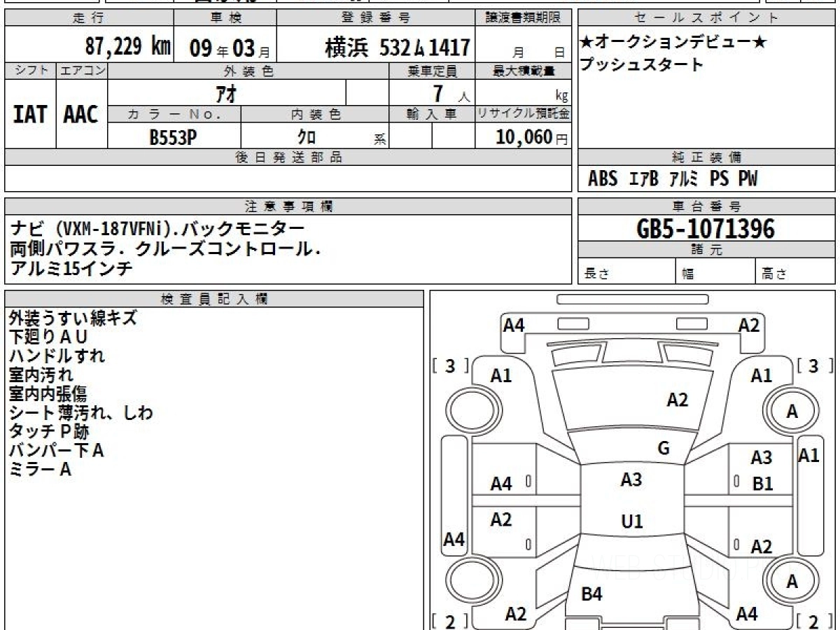
Task: Click the リサイクル預託金 header
Action: click(524, 114)
